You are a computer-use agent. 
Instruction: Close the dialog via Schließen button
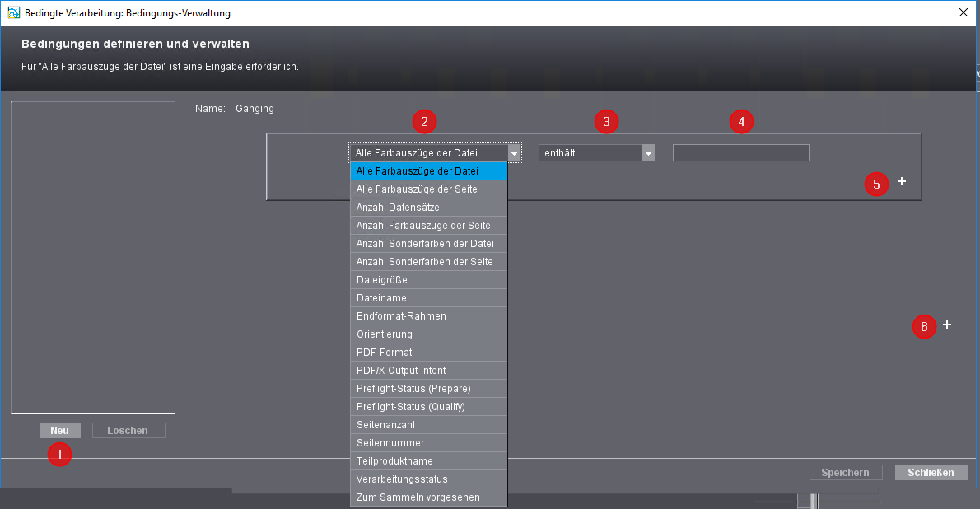(x=931, y=472)
